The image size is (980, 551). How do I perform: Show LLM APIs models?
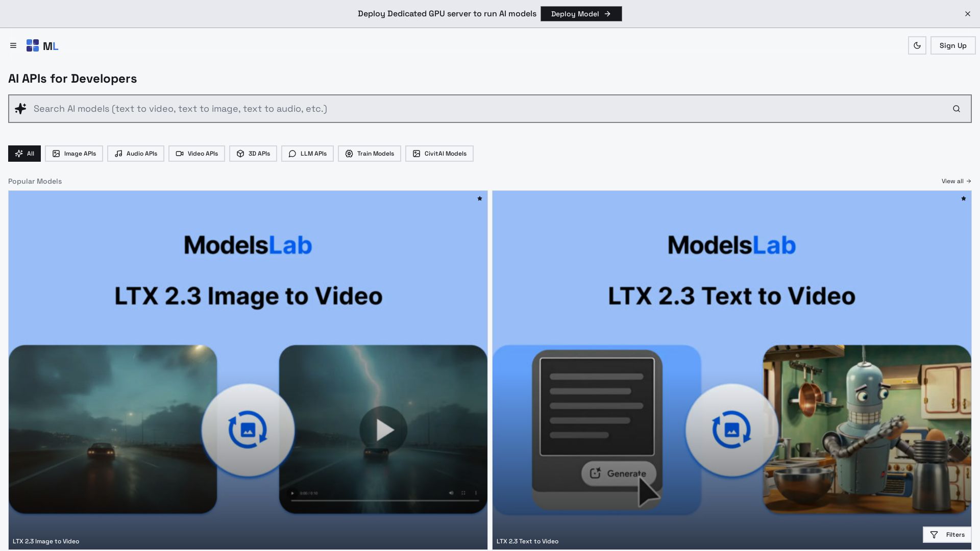coord(307,154)
